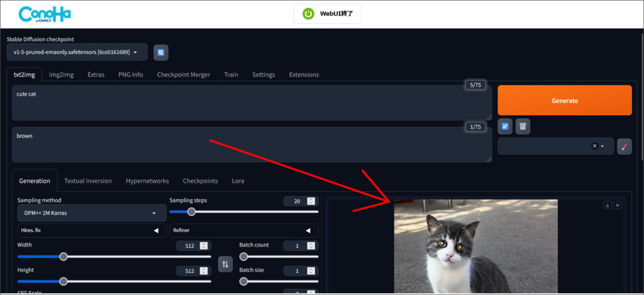Switch to the txt2img tab
The width and height of the screenshot is (644, 295).
pyautogui.click(x=25, y=75)
